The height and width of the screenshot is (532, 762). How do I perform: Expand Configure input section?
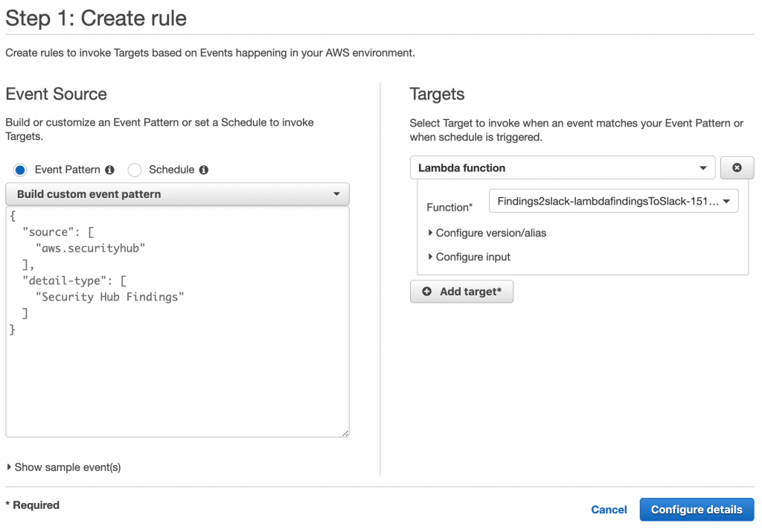coord(469,257)
